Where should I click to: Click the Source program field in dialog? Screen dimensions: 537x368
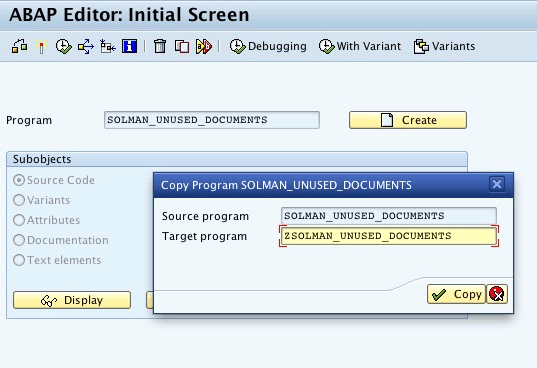point(389,216)
